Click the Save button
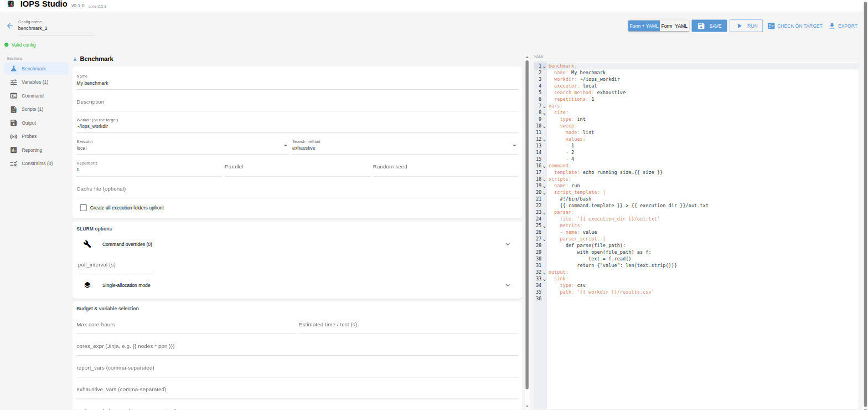The height and width of the screenshot is (410, 868). tap(709, 26)
